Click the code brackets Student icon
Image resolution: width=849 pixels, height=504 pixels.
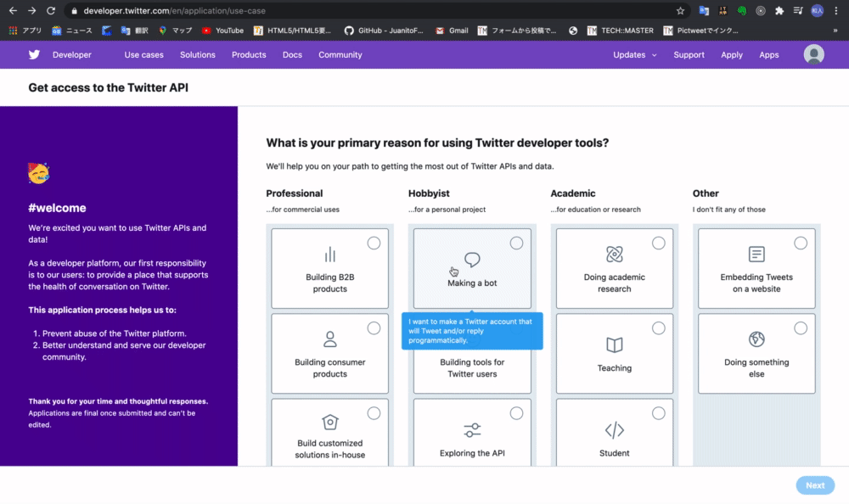(614, 430)
